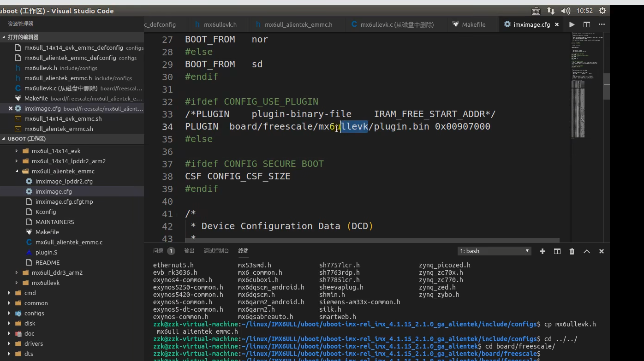Split the editor with split icon
Viewport: 644px width, 361px height.
(x=586, y=24)
